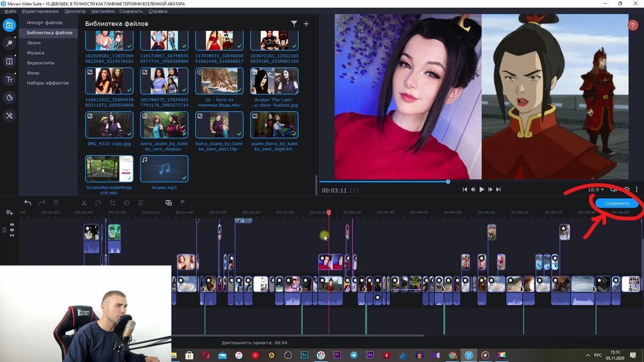This screenshot has width=644, height=362.
Task: Open the Stickers clock-shaped panel icon
Action: tap(9, 98)
